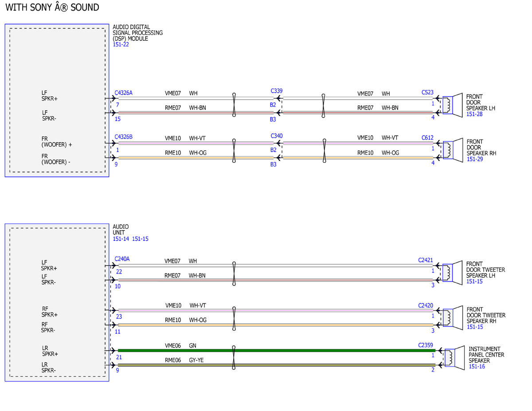Select the Audio Unit module box
532x411 pixels.
pyautogui.click(x=57, y=302)
